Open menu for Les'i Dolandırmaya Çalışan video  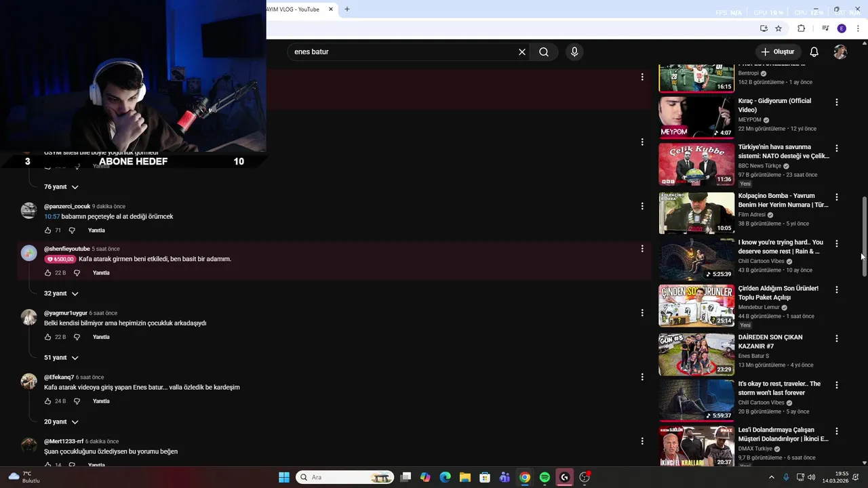tap(836, 431)
